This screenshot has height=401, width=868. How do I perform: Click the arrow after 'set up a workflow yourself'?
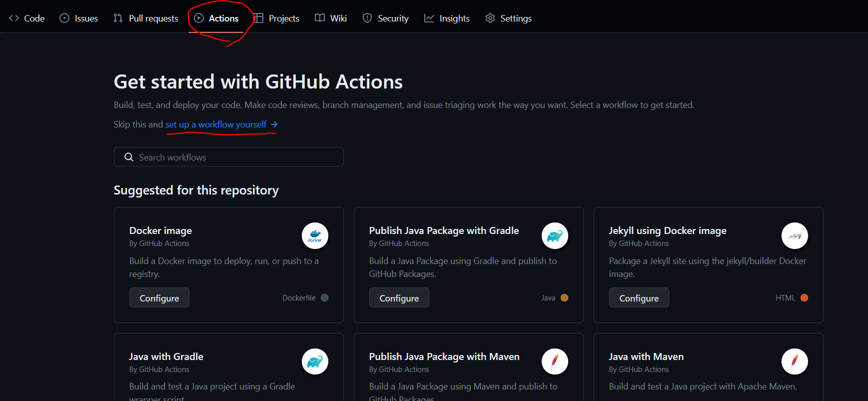274,124
